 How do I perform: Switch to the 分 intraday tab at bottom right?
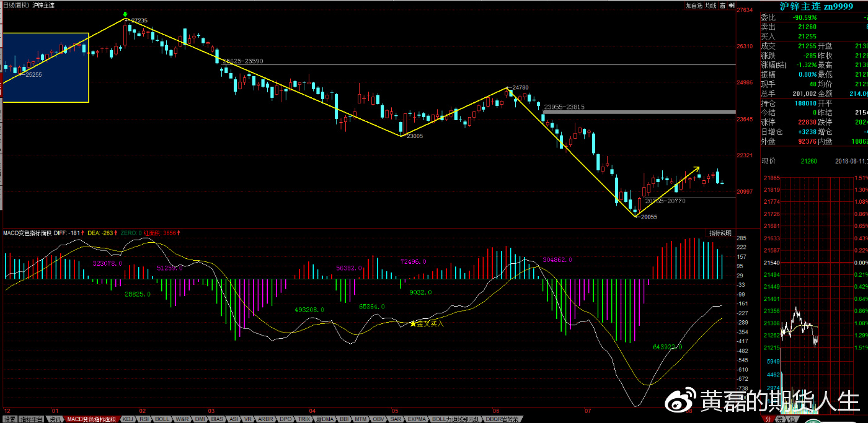point(767,419)
